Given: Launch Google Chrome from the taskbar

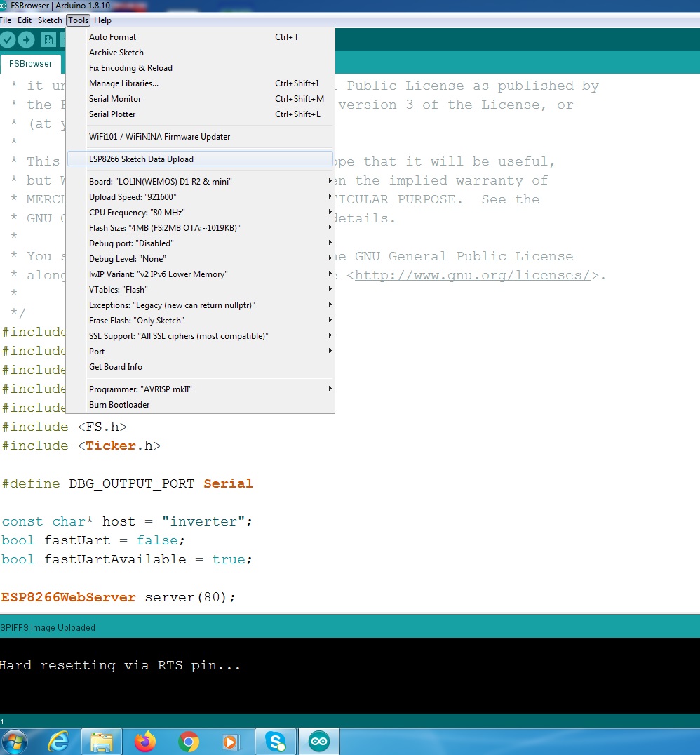Looking at the screenshot, I should 188,741.
